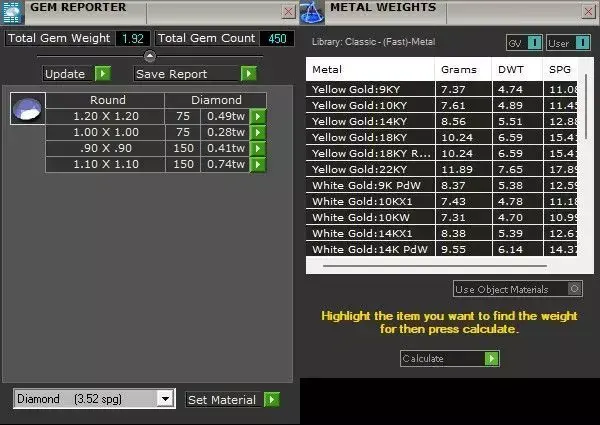Click the Diamond material header cell

pos(216,100)
